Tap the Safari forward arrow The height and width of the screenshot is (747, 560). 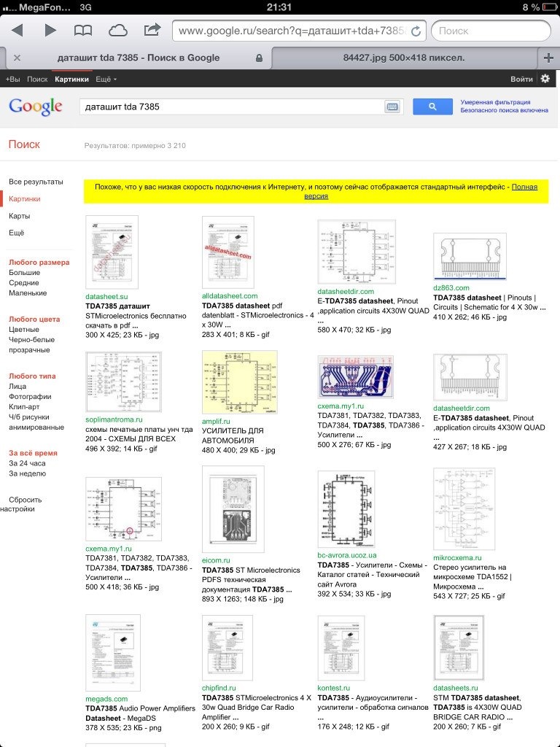(x=50, y=31)
